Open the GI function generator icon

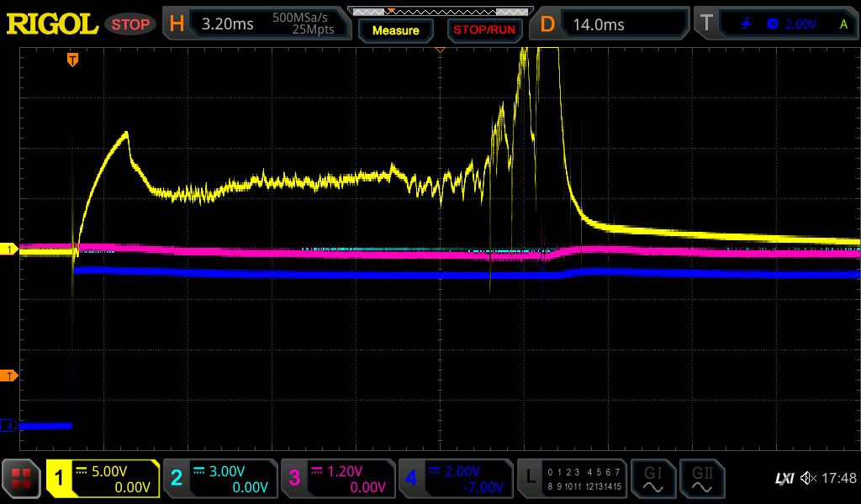652,479
